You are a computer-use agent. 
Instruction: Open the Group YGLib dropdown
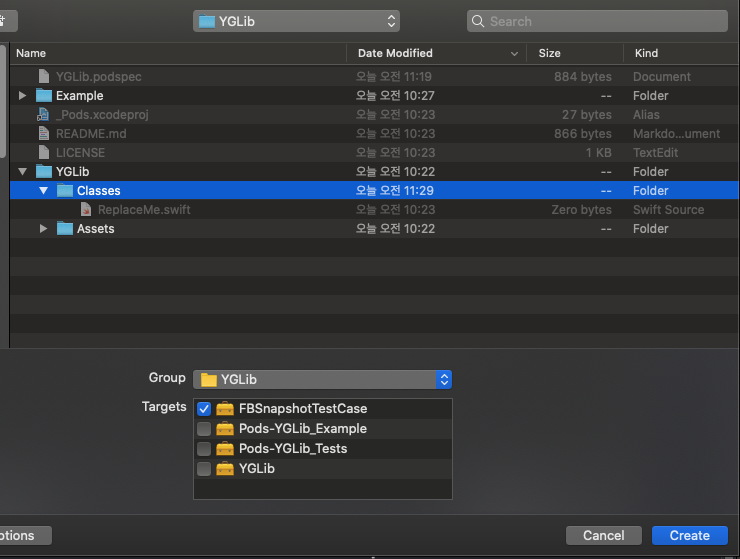click(322, 380)
